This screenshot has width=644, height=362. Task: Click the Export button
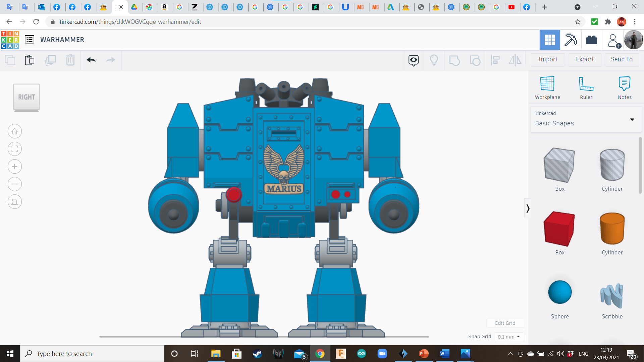pos(585,59)
